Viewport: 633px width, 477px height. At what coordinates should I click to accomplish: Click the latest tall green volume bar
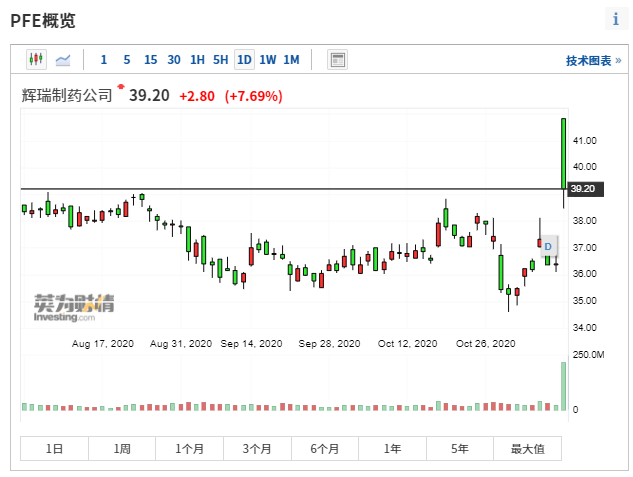point(564,386)
